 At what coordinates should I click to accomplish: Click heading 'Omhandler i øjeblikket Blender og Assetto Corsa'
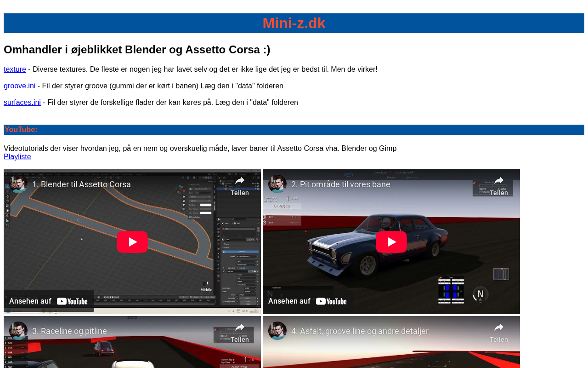pyautogui.click(x=137, y=50)
